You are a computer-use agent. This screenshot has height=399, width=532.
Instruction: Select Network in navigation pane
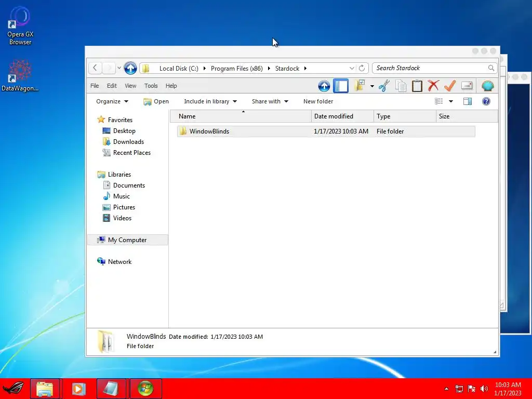(119, 262)
